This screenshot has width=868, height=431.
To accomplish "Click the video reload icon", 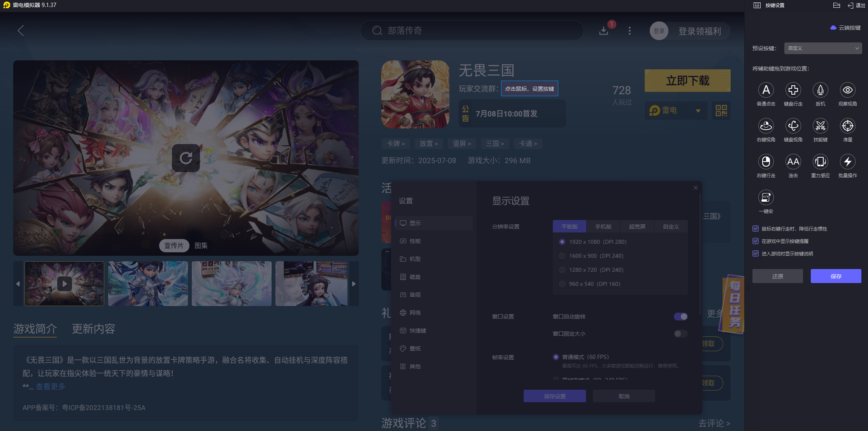I will point(186,158).
